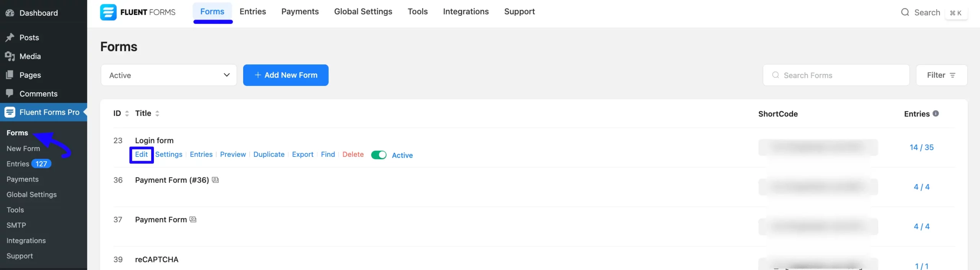Click the Media icon in sidebar

[10, 56]
